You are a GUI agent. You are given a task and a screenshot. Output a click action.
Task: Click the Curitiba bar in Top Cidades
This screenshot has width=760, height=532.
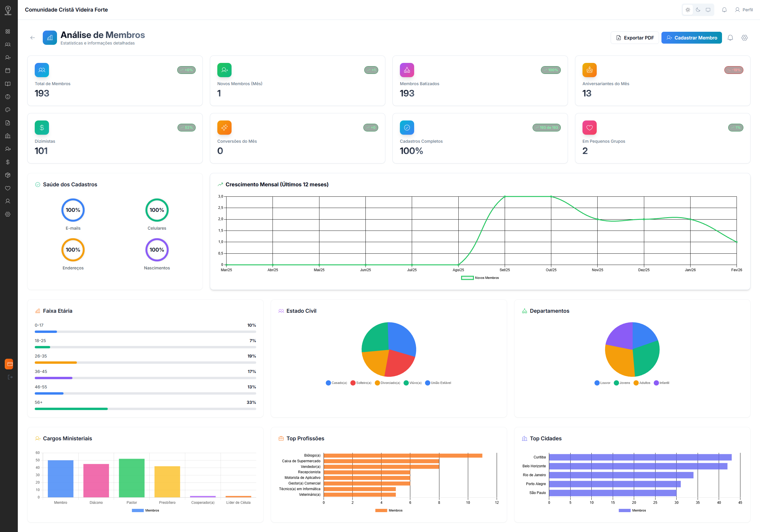(640, 457)
